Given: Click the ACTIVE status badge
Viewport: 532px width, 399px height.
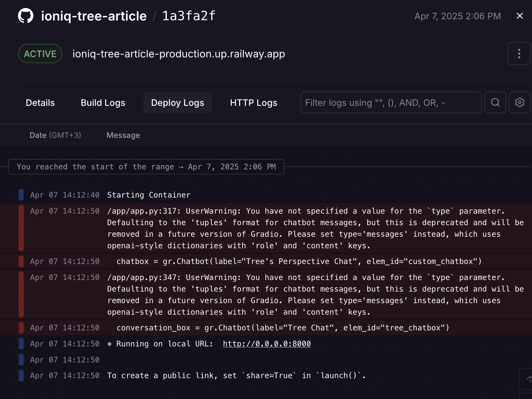Looking at the screenshot, I should tap(40, 54).
